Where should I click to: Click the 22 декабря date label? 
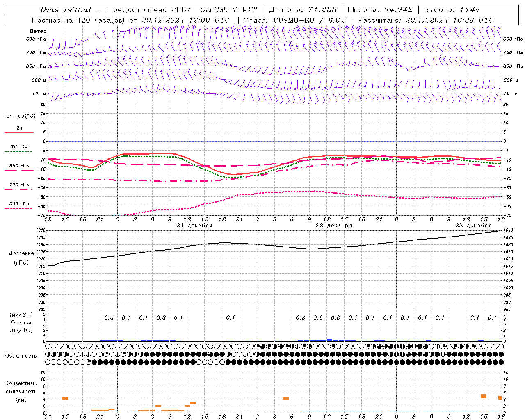point(334,226)
